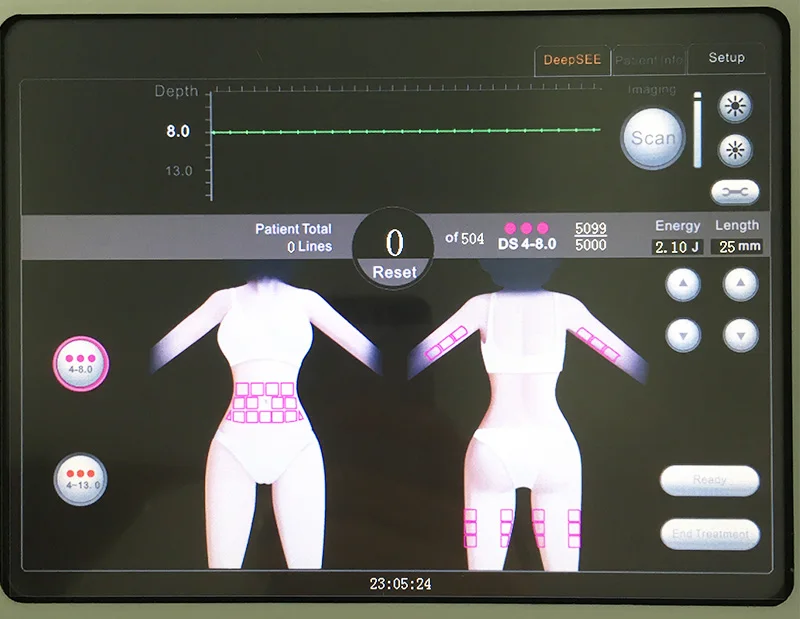The width and height of the screenshot is (800, 619).
Task: Open the wrench settings tool
Action: (x=736, y=191)
